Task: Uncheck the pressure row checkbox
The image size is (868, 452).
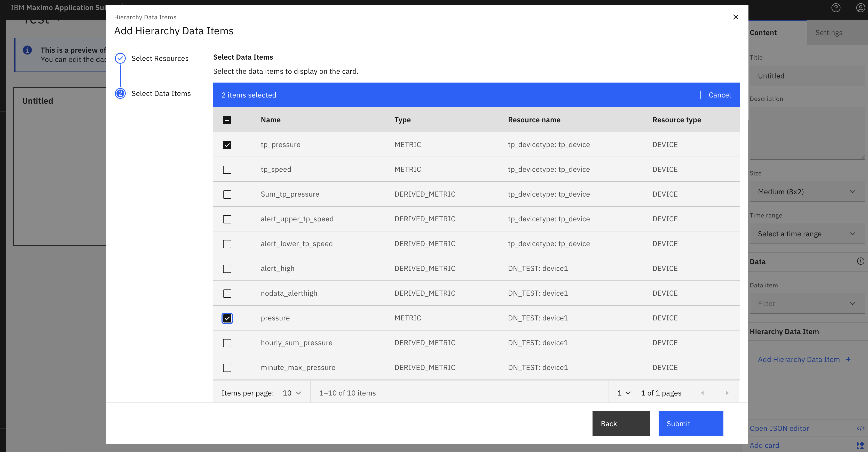Action: 227,318
